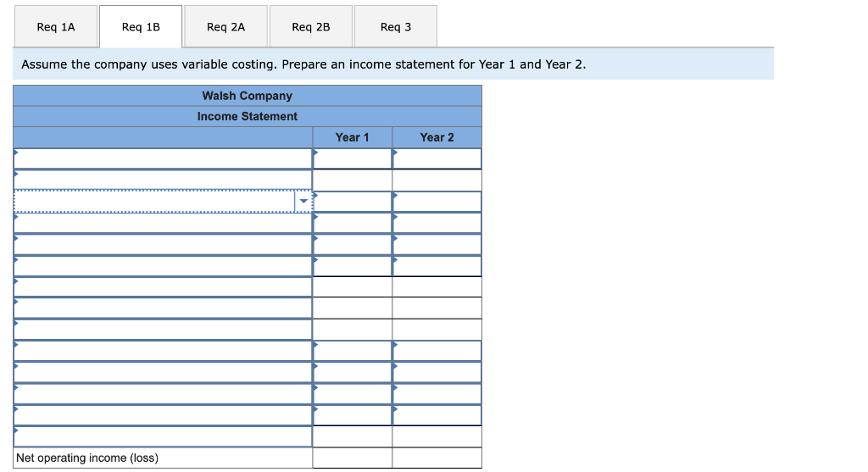Image resolution: width=868 pixels, height=472 pixels.
Task: Open the dropdown arrow in the highlighted label row
Action: pyautogui.click(x=303, y=202)
